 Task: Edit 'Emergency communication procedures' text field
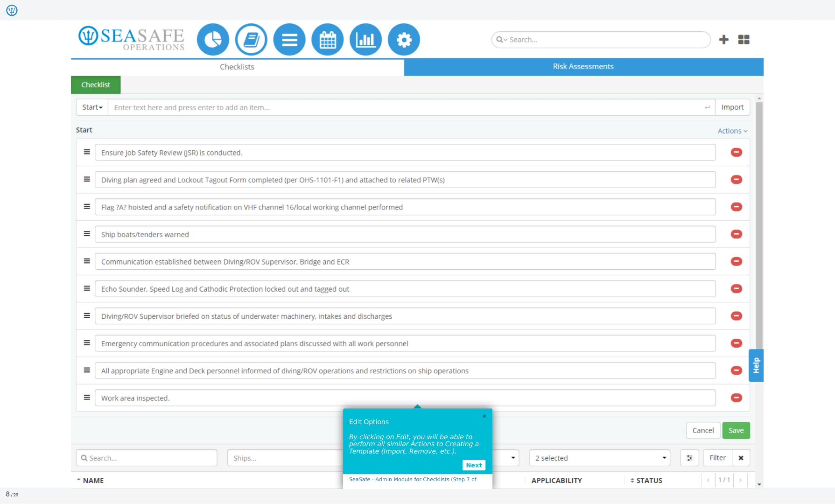405,343
